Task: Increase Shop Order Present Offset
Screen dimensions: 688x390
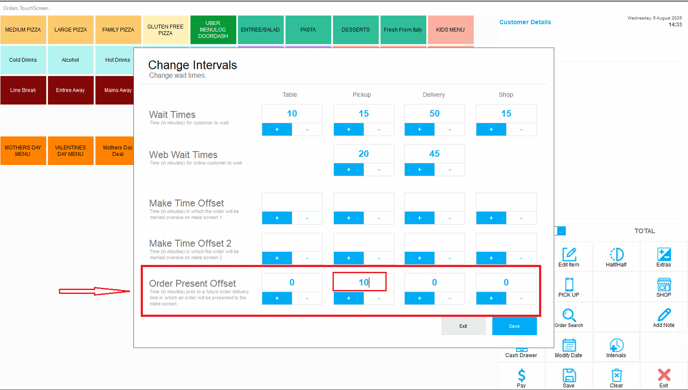Action: [x=491, y=298]
